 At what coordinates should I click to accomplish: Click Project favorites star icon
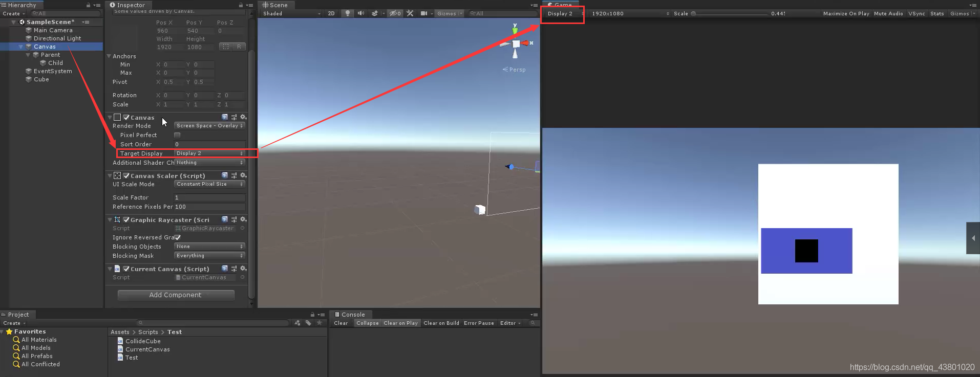tap(319, 323)
